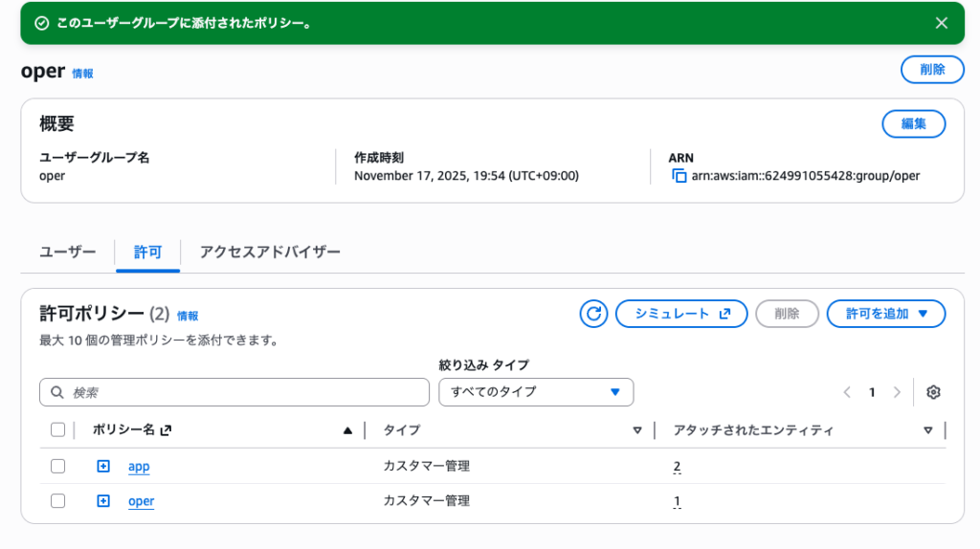Viewport: 980px width, 549px height.
Task: Go to next page arrow in pagination
Action: (897, 392)
